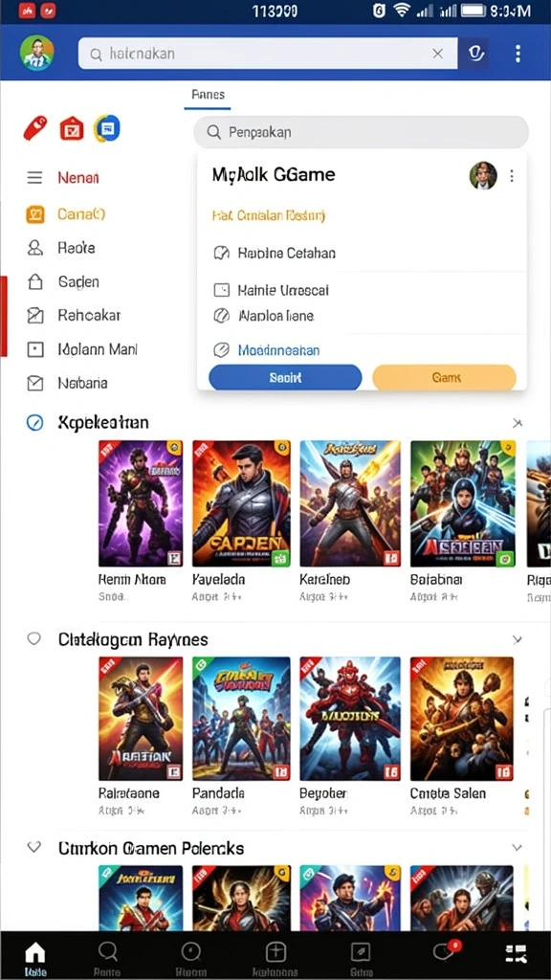Select 'Hainie Urescai' option
551x980 pixels.
(271, 290)
